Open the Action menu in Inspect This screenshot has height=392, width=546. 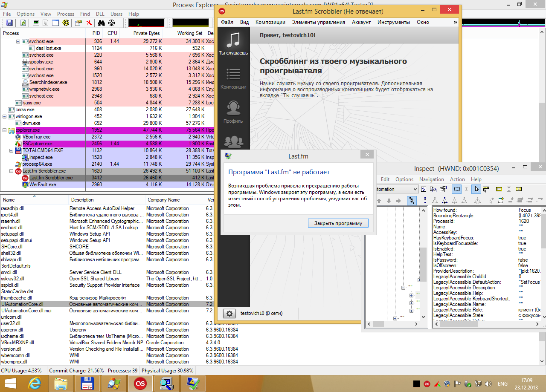pyautogui.click(x=457, y=179)
